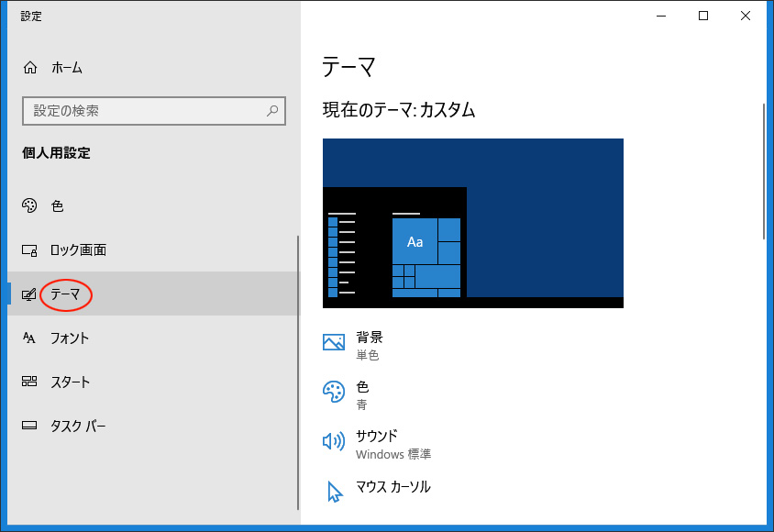Click the sidebar vertical scrollbar
The image size is (774, 532).
click(298, 372)
